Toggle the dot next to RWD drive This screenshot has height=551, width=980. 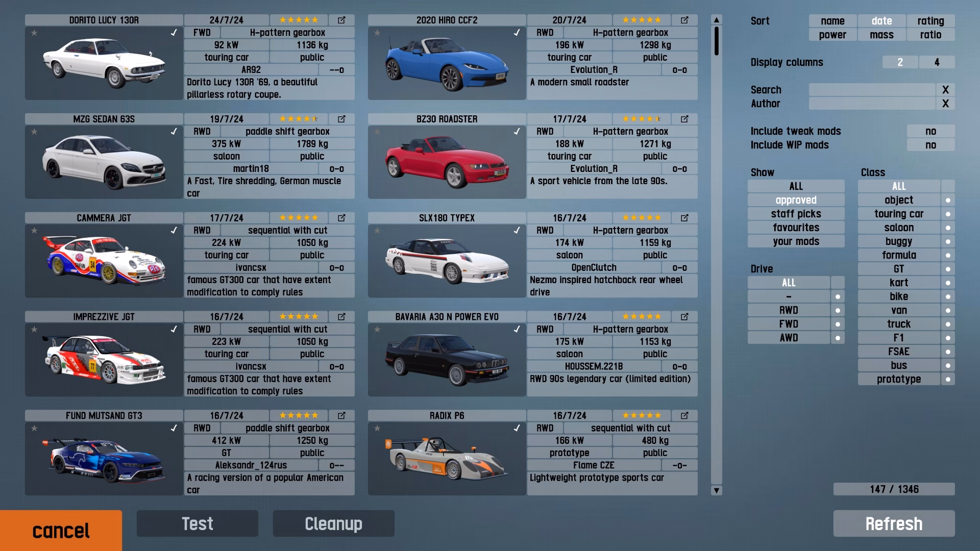(x=838, y=310)
